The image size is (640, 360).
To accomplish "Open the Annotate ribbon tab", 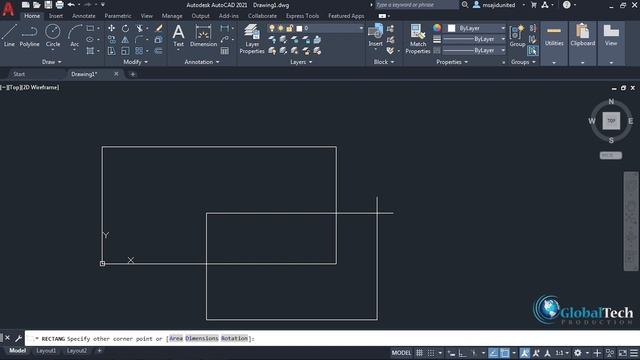I will (x=84, y=16).
